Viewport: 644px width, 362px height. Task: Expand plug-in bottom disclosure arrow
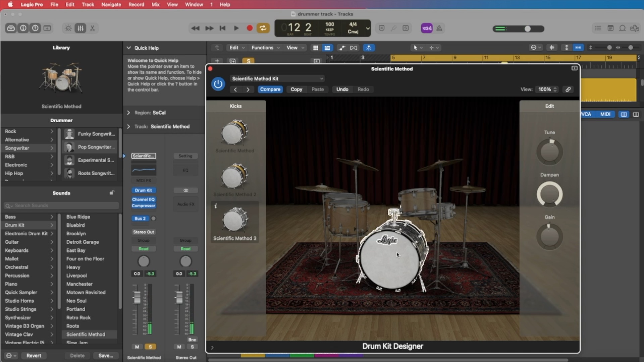click(212, 347)
